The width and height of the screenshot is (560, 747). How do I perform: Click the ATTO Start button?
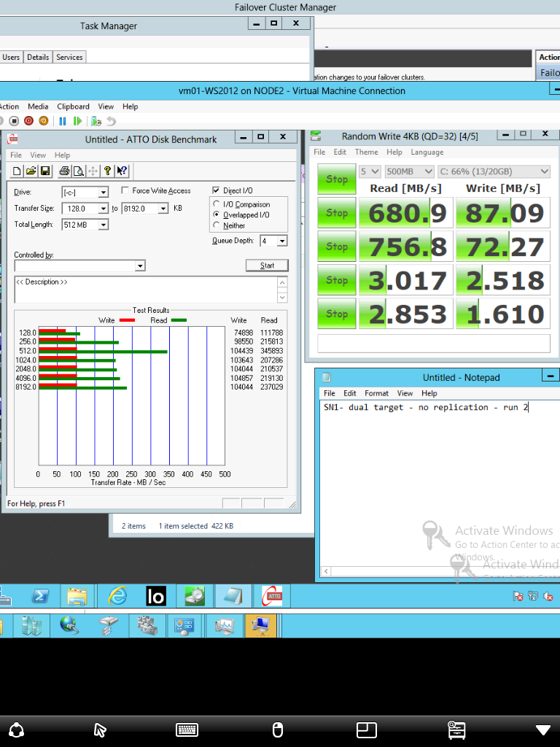coord(267,266)
